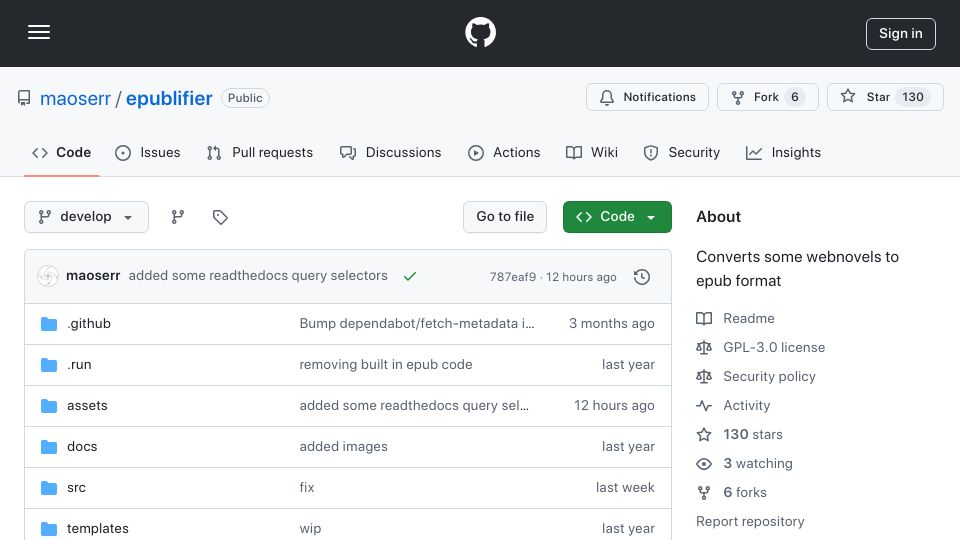
Task: Click the Report repository link
Action: 750,522
